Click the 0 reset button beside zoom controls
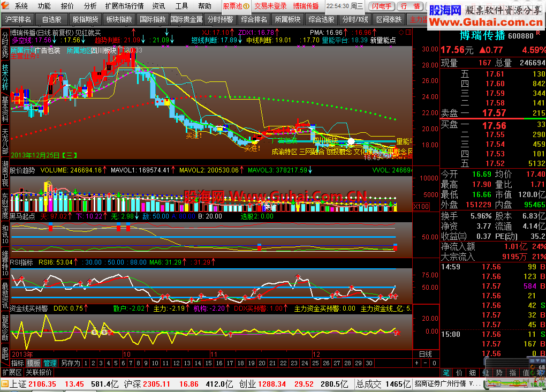Screen dimensions: 546x392 pos(434,363)
